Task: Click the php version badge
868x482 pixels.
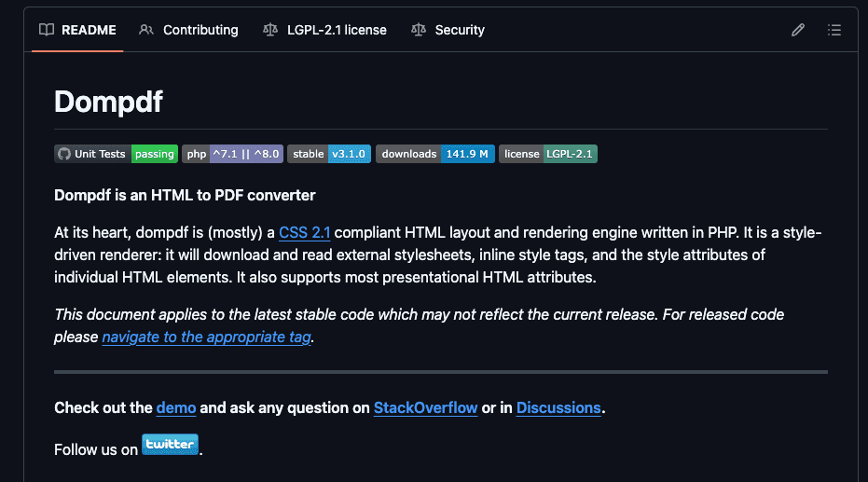Action: point(232,154)
